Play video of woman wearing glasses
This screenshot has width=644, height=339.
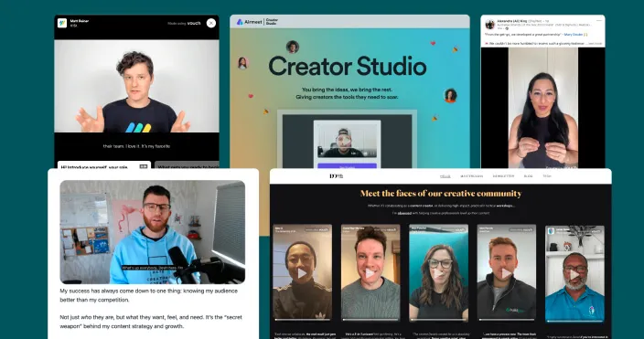click(x=438, y=273)
